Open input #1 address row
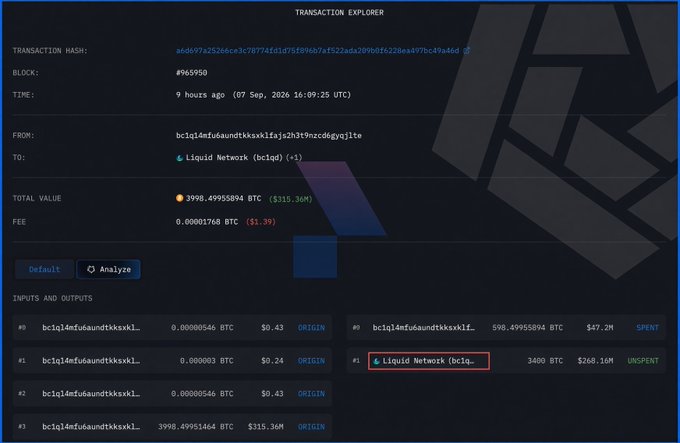680x443 pixels. point(91,360)
